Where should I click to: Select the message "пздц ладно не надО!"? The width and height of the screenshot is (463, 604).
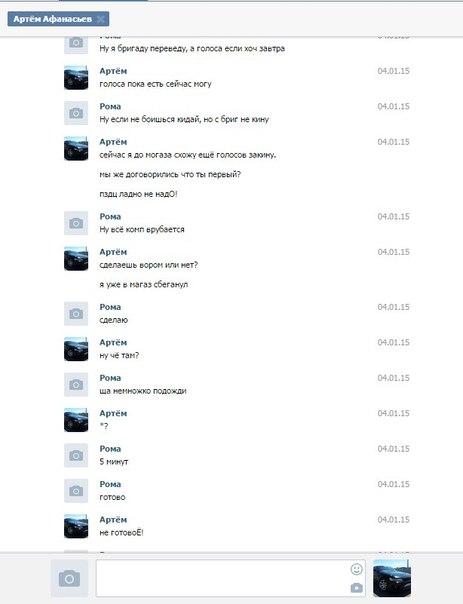pos(138,194)
